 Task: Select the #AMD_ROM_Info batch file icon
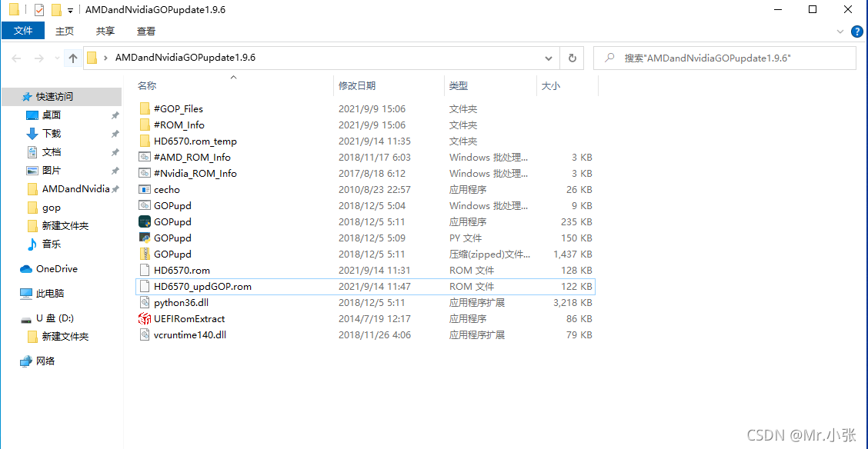145,157
